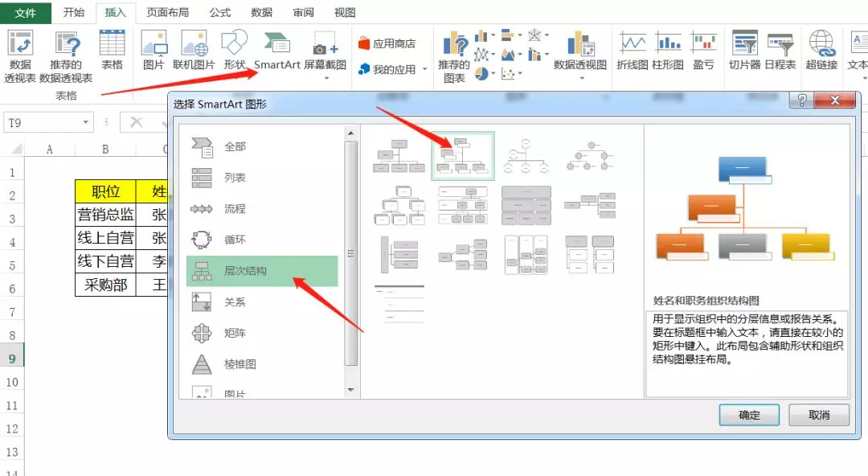Expand the 我的应用 dropdown arrow
Viewport: 868px width, 476px height.
pos(424,69)
